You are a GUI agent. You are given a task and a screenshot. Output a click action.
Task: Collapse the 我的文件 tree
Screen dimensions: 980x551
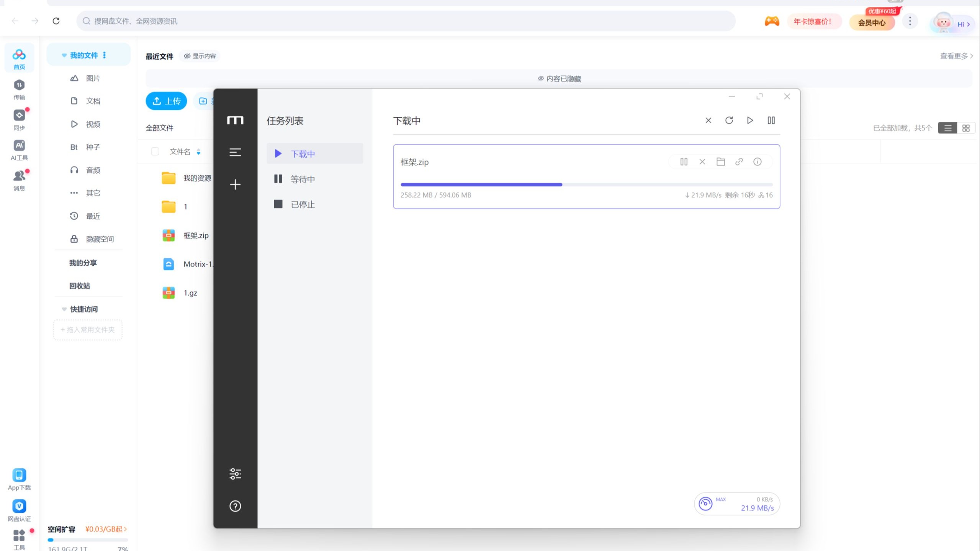coord(64,55)
